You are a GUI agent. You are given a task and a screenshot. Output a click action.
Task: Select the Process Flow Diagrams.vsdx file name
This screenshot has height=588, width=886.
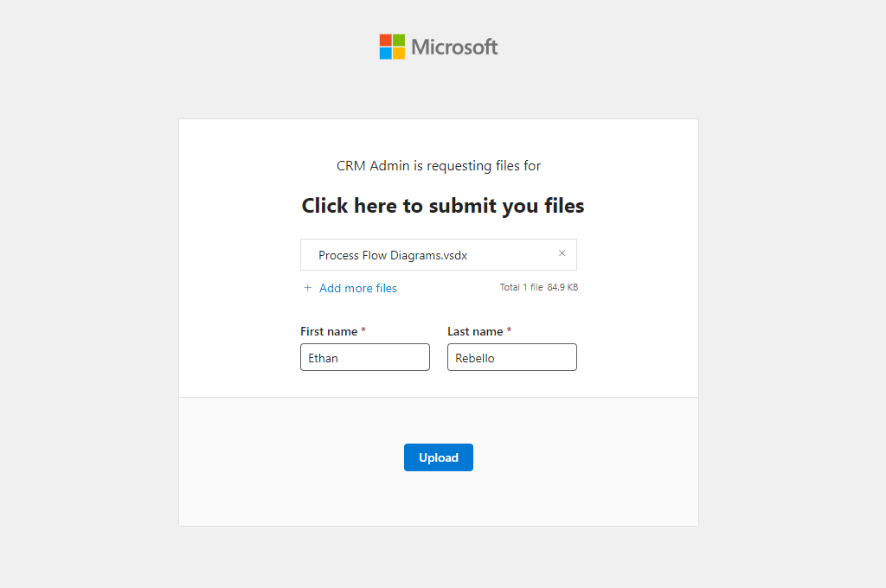pyautogui.click(x=393, y=255)
